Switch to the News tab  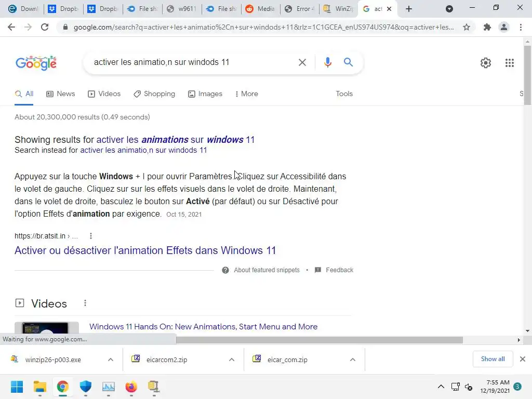[60, 94]
